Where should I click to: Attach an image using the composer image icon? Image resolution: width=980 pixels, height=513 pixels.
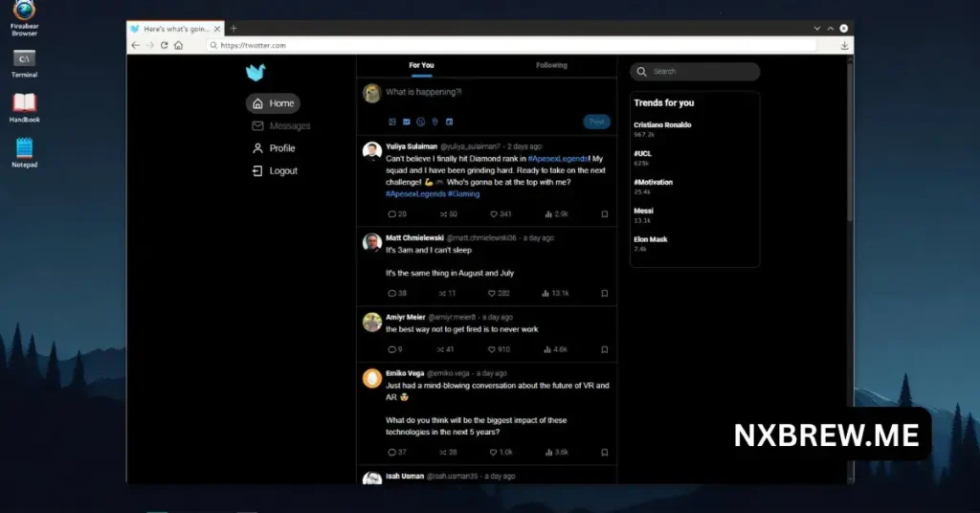[392, 122]
